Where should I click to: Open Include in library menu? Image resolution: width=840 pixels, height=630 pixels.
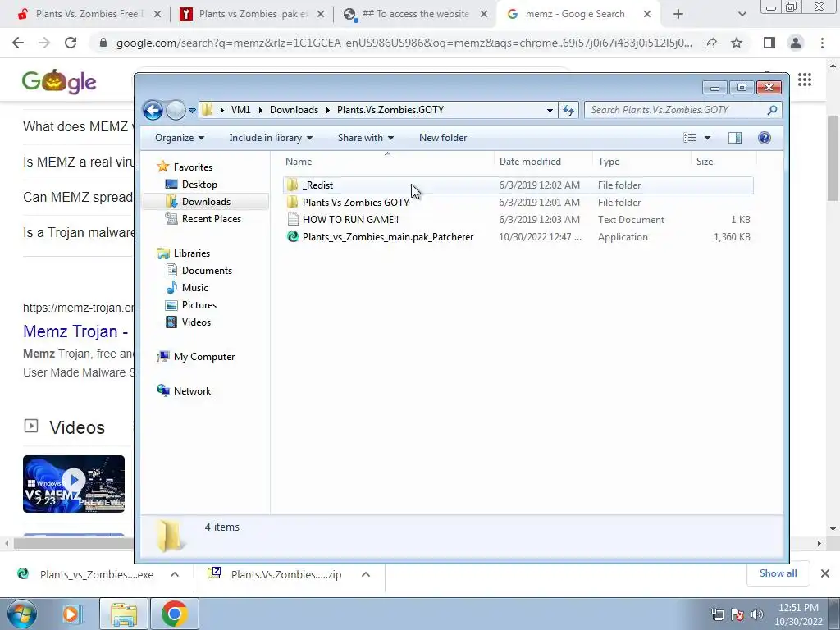pos(271,138)
